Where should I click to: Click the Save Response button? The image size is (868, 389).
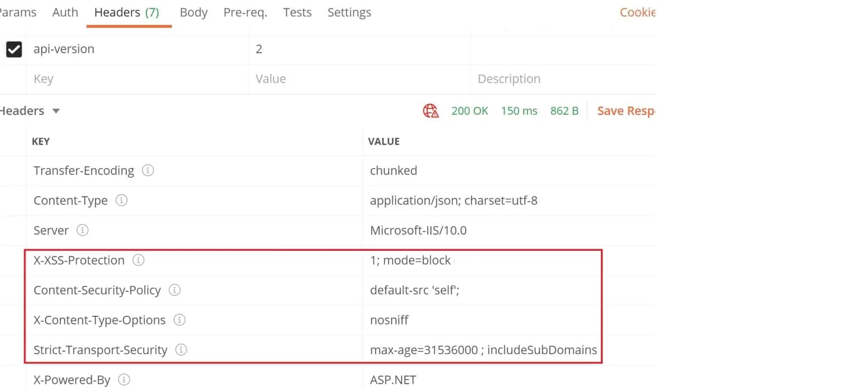pyautogui.click(x=626, y=111)
